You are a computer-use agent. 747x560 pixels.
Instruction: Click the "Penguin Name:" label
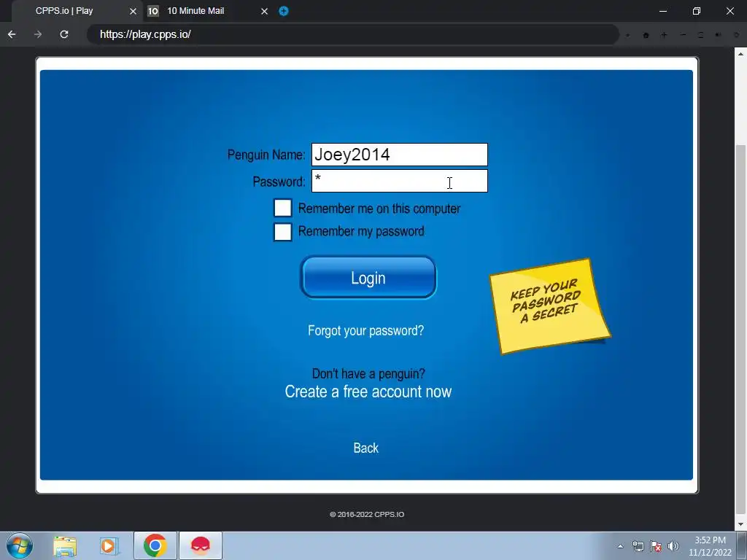266,155
